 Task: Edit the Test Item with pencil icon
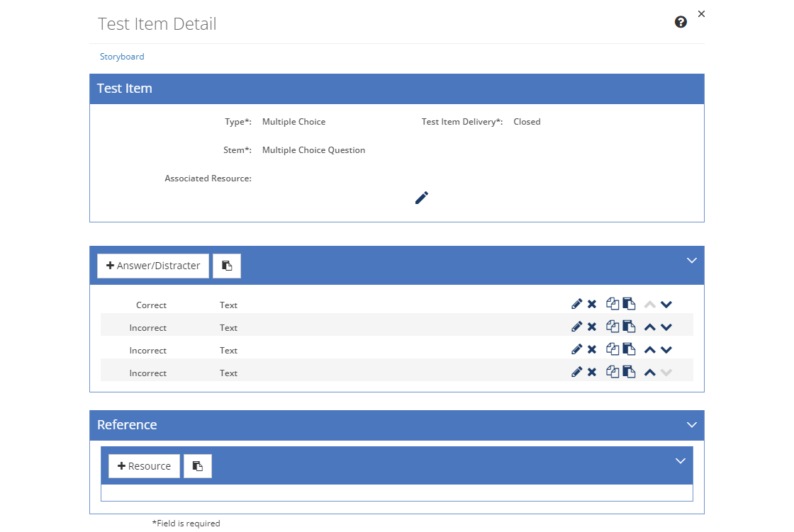(421, 198)
